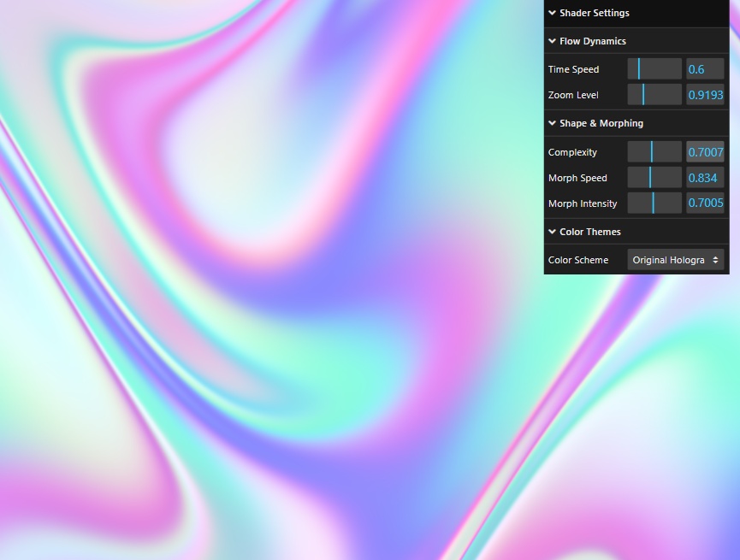
Task: Click the Zoom Level value 0.9193
Action: pyautogui.click(x=705, y=95)
